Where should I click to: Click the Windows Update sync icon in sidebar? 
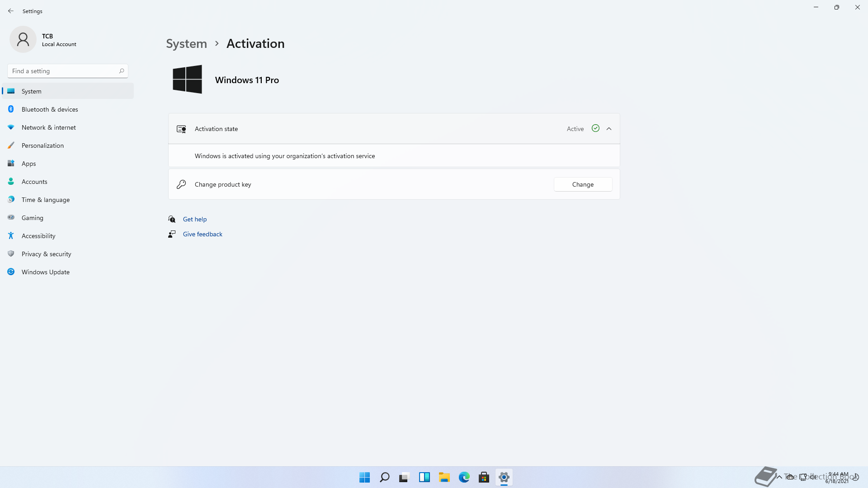click(x=11, y=272)
